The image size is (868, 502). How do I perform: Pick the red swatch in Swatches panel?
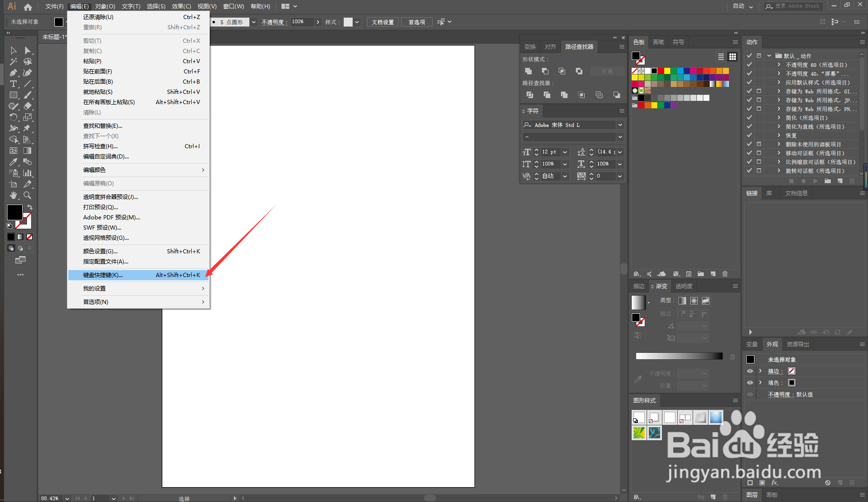pos(661,71)
